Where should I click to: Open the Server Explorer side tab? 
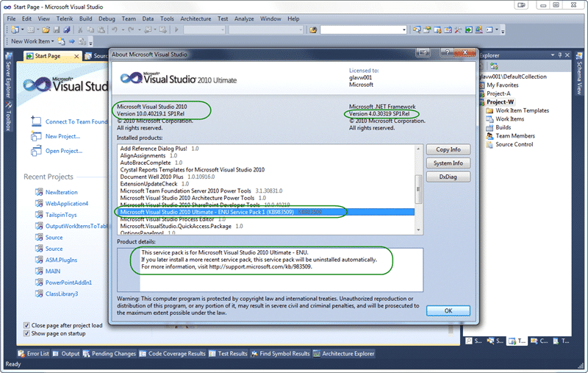pyautogui.click(x=8, y=75)
